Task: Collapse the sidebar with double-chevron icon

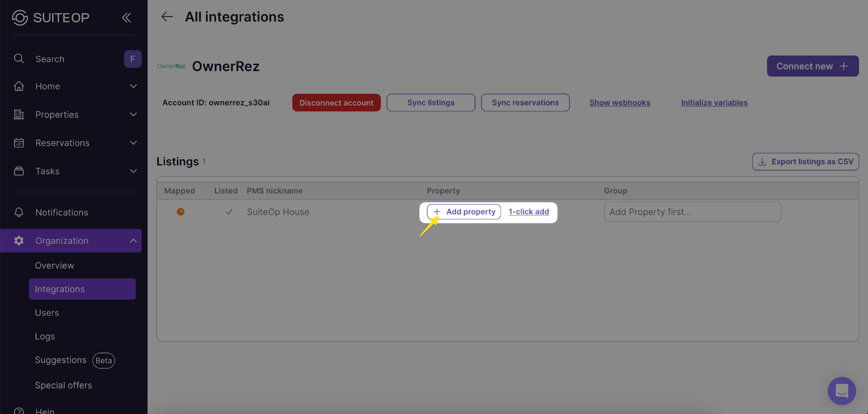Action: [126, 18]
